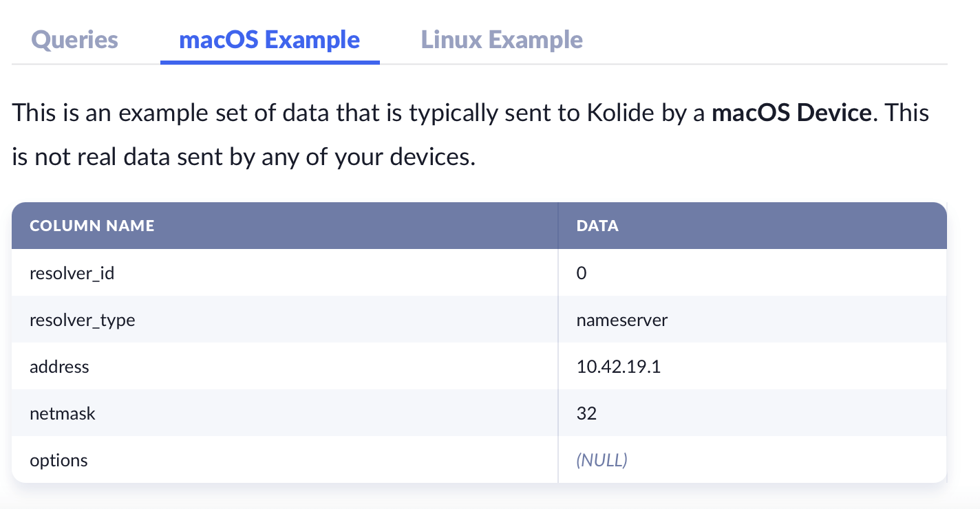This screenshot has width=980, height=509.
Task: Click the resolver_id data value 0
Action: coord(582,274)
